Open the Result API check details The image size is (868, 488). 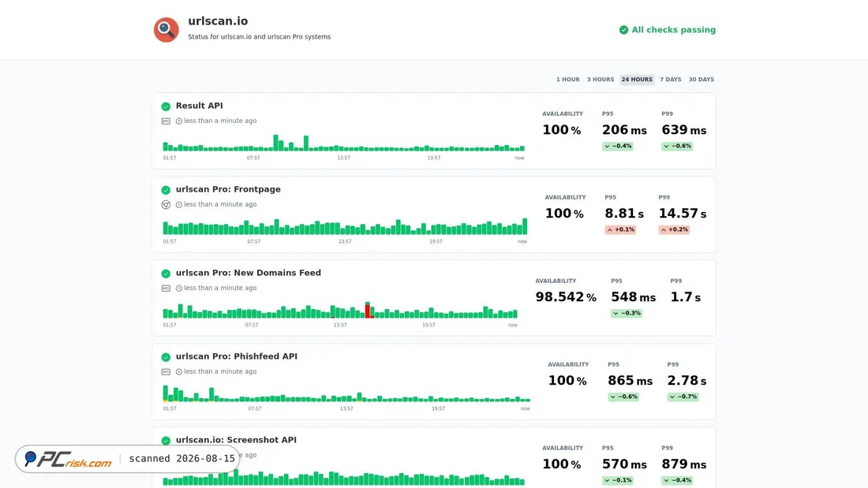point(200,106)
